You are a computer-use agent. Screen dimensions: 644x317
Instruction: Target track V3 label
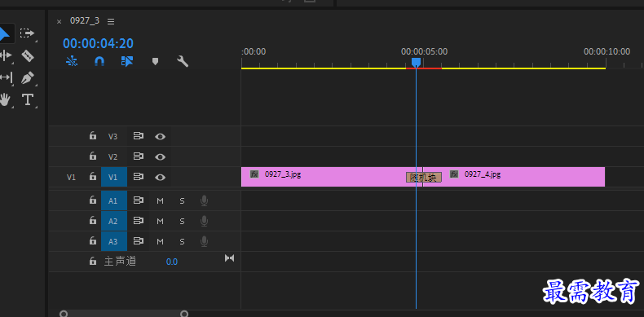click(x=113, y=136)
